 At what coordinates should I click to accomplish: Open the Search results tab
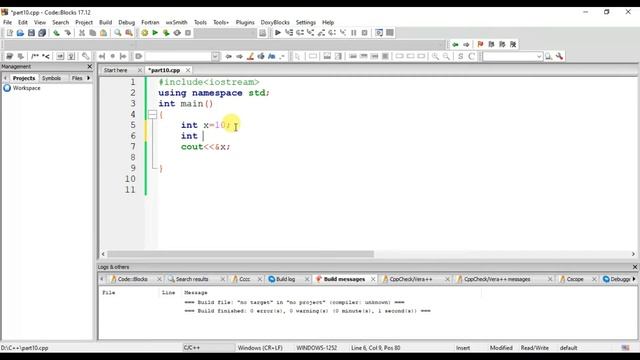192,279
